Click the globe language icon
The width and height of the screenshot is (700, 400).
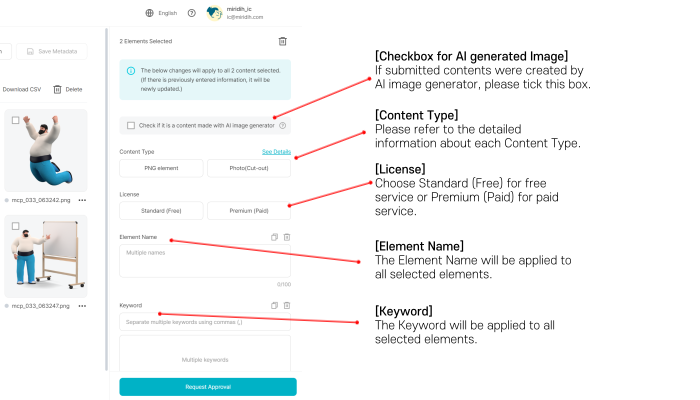pos(150,13)
